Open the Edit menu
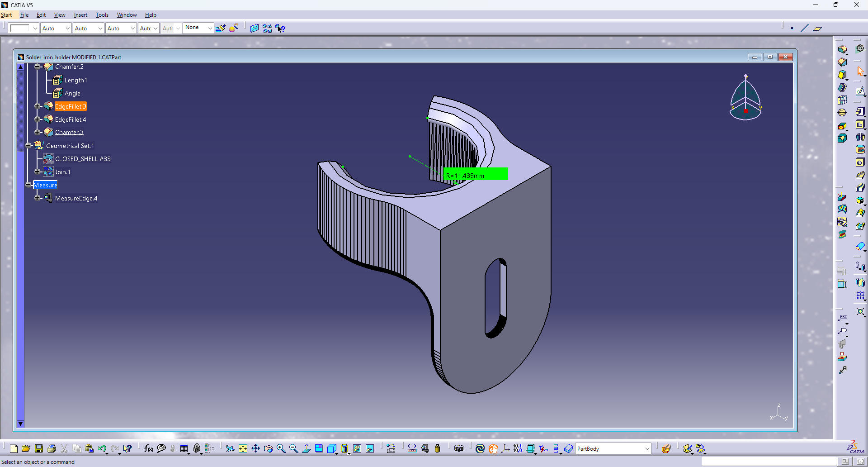Viewport: 868px width, 467px height. coord(41,15)
